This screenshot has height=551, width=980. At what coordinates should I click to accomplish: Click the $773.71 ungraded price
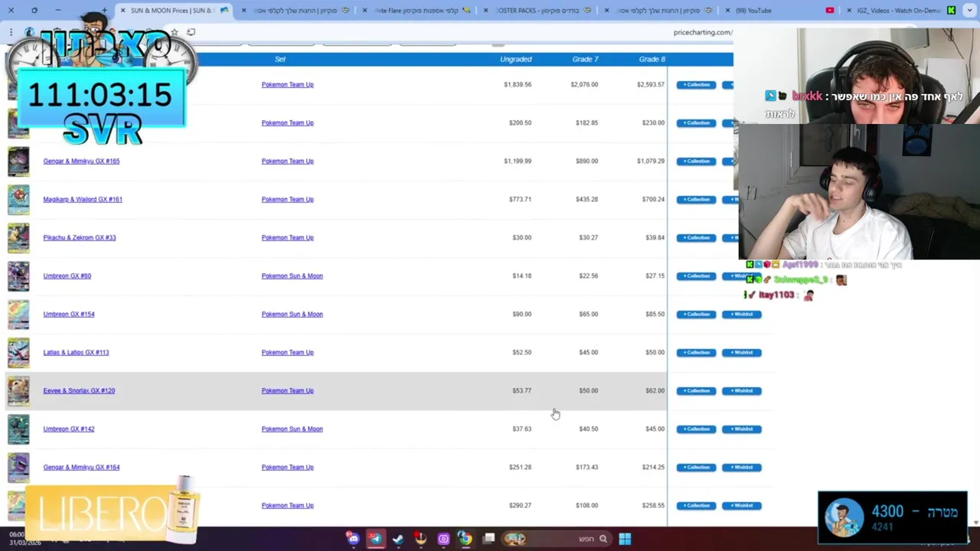pos(520,199)
